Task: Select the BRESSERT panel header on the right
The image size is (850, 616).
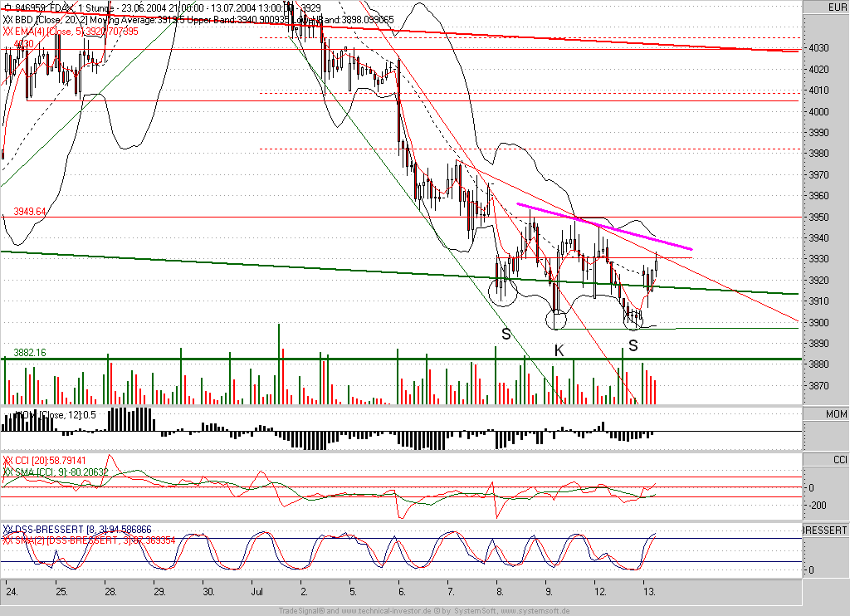Action: point(826,530)
